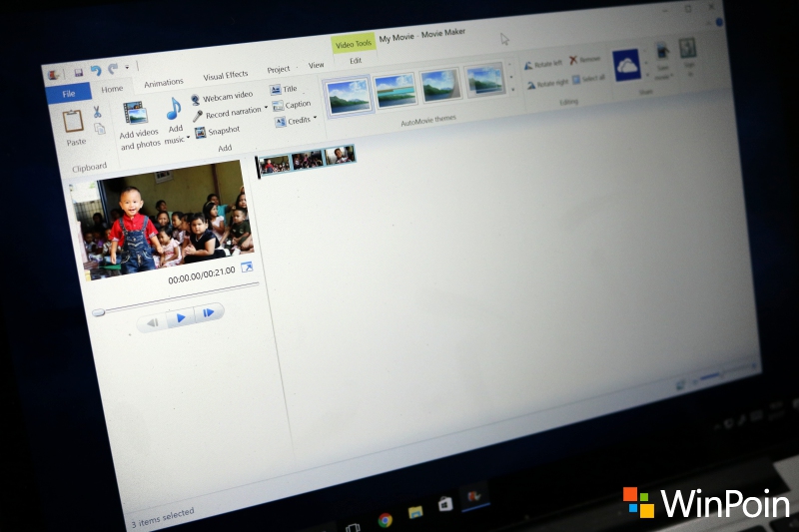Take a Snapshot
Image resolution: width=799 pixels, height=532 pixels.
pos(218,132)
